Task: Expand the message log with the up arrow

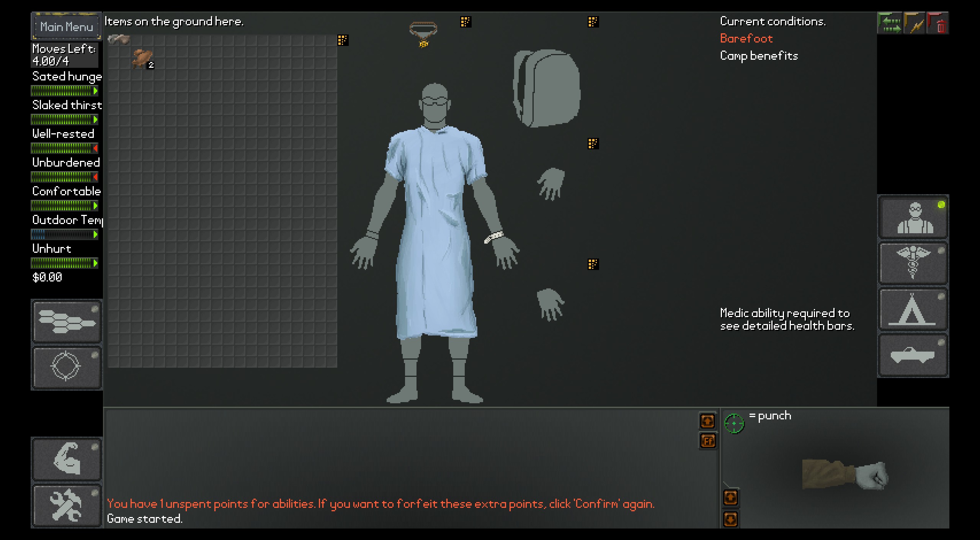Action: click(x=708, y=421)
